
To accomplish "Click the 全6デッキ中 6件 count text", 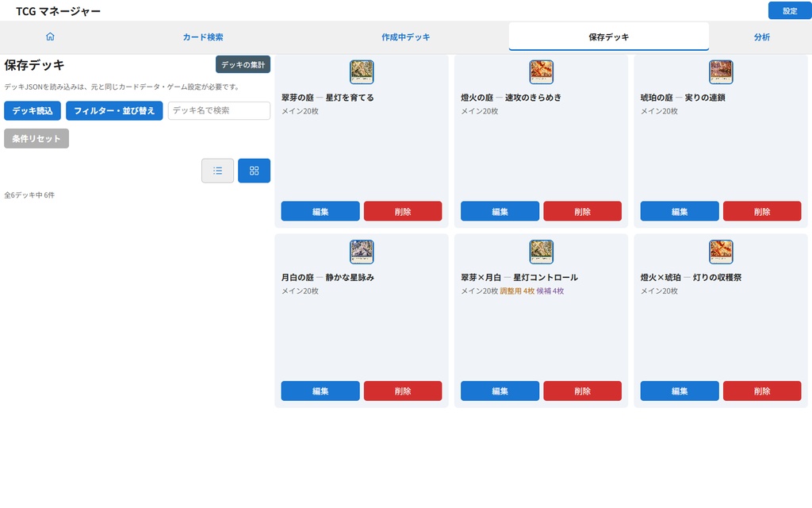I will pyautogui.click(x=29, y=195).
